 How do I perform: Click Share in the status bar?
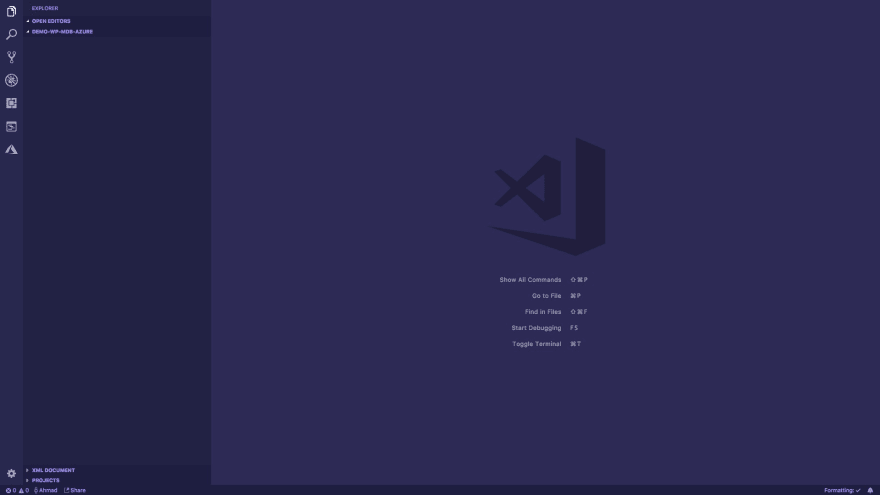[75, 491]
